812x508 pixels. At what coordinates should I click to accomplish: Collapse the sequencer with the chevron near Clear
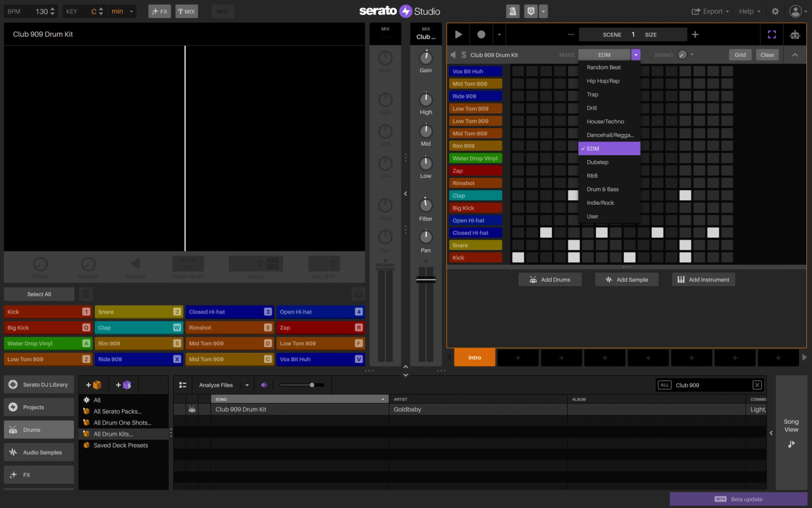(794, 55)
